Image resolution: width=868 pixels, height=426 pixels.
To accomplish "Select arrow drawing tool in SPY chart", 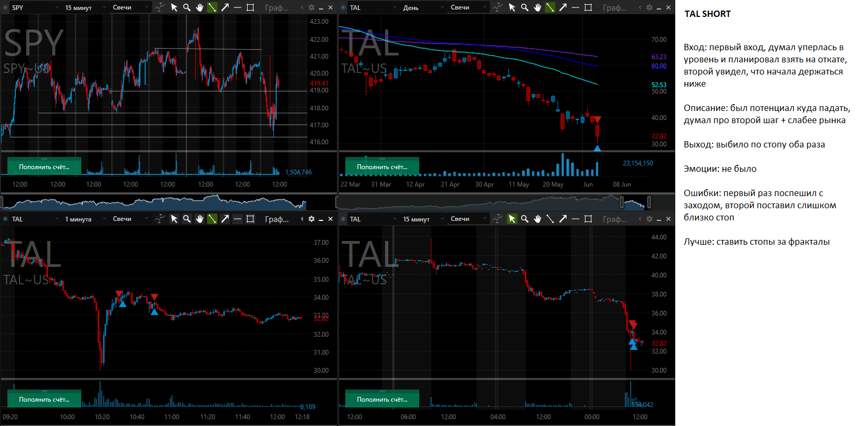I will pos(225,7).
